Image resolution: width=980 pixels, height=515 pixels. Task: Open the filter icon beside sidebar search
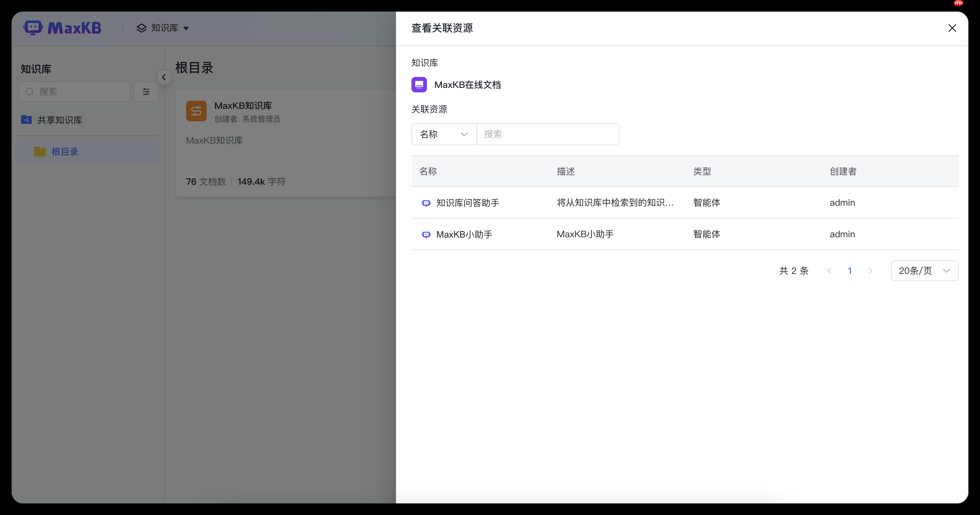click(146, 92)
